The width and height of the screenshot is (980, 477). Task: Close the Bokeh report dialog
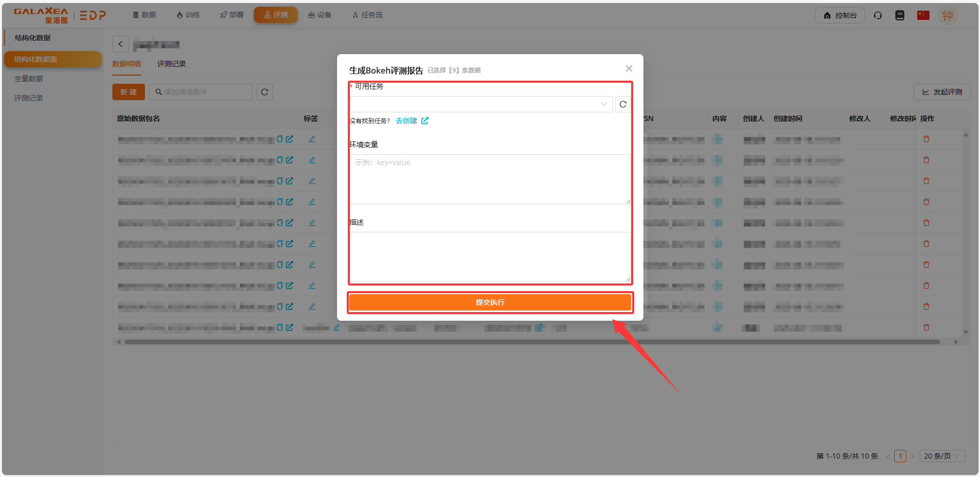click(x=629, y=68)
